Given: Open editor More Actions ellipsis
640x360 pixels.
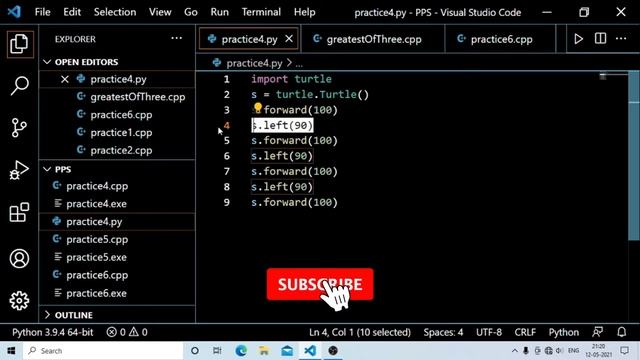Looking at the screenshot, I should (621, 39).
